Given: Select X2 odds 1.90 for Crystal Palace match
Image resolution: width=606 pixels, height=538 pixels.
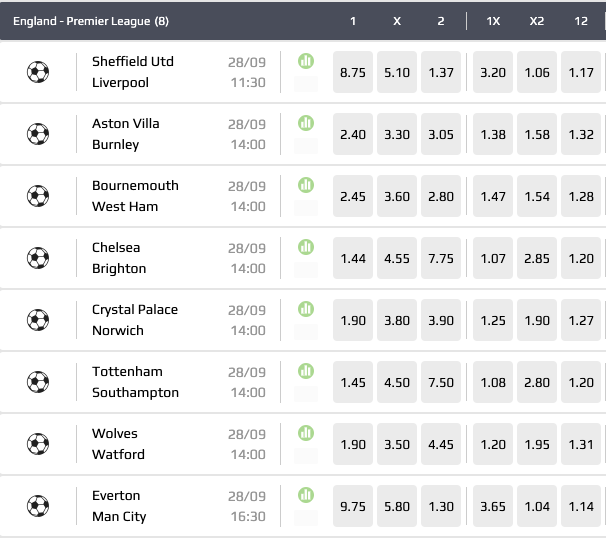Looking at the screenshot, I should [537, 321].
